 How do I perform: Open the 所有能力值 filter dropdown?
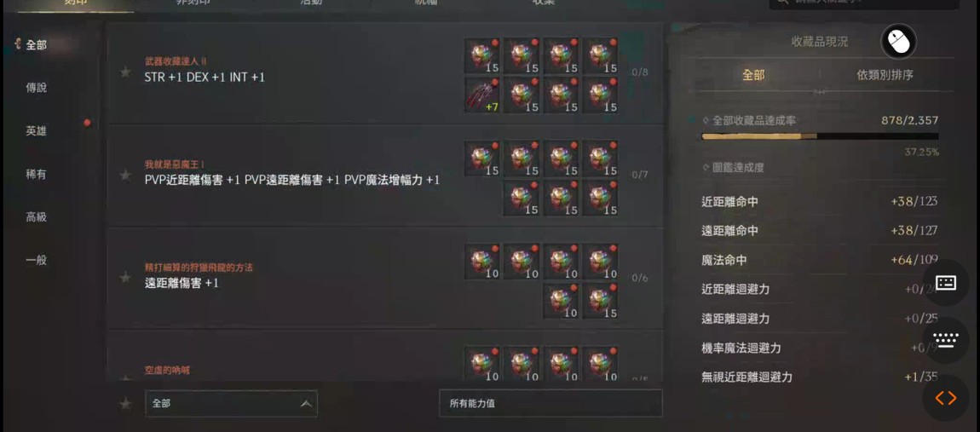point(551,404)
